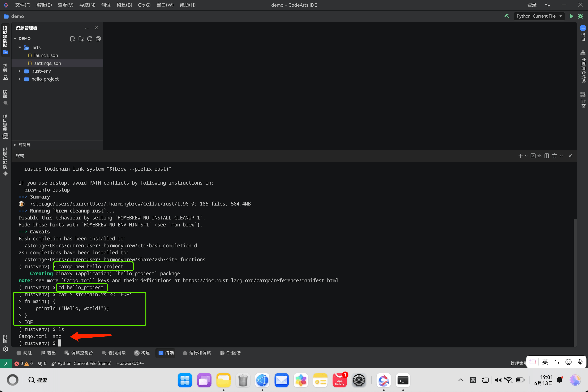Kill terminal with trash icon

click(x=555, y=156)
